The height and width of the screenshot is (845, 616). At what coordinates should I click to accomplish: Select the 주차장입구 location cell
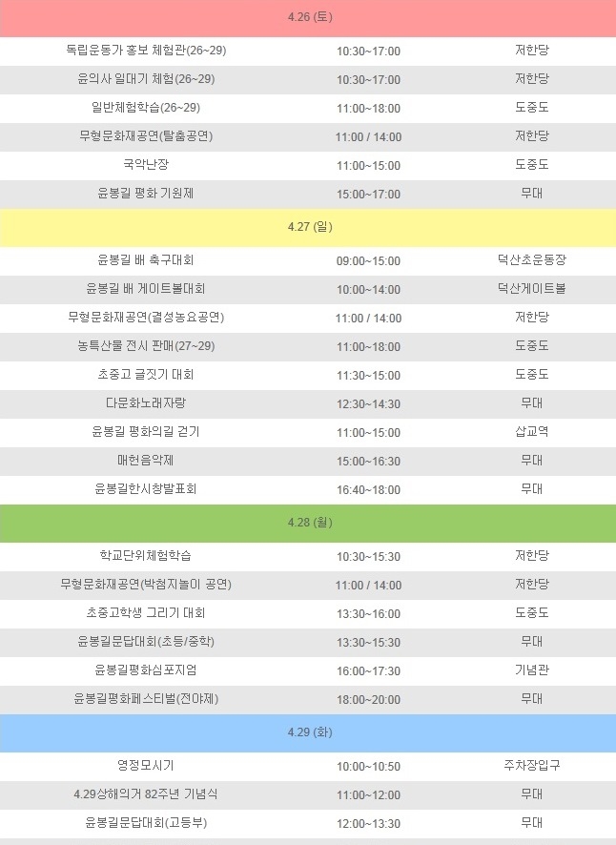click(531, 766)
